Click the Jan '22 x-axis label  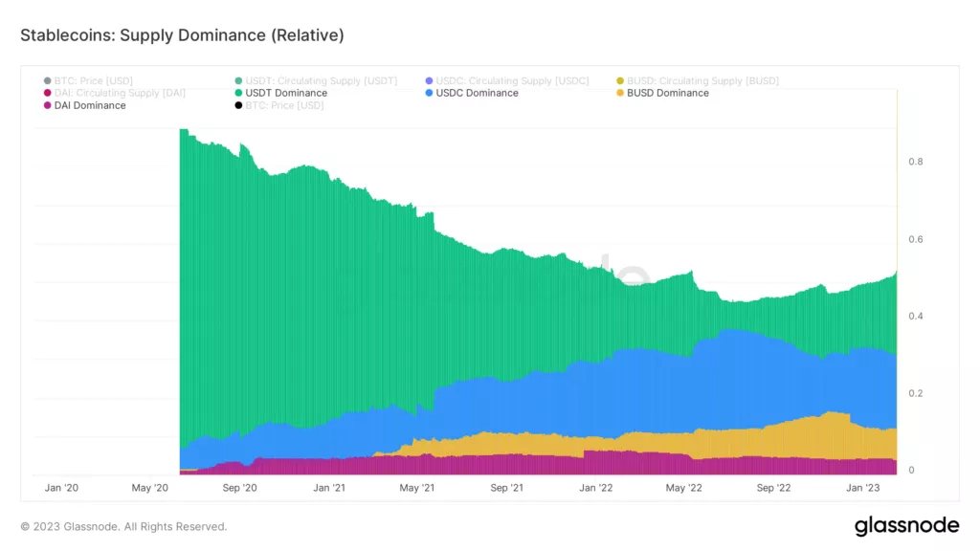point(595,488)
